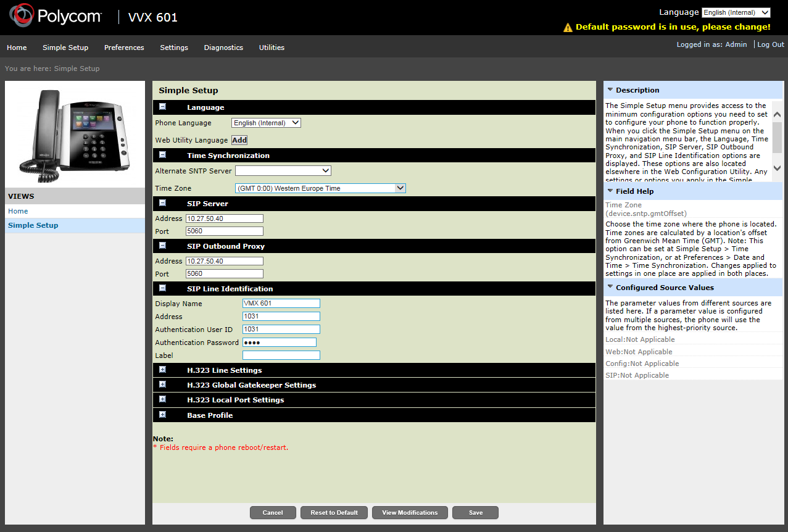
Task: Collapse the Language section minus icon
Action: (x=162, y=107)
